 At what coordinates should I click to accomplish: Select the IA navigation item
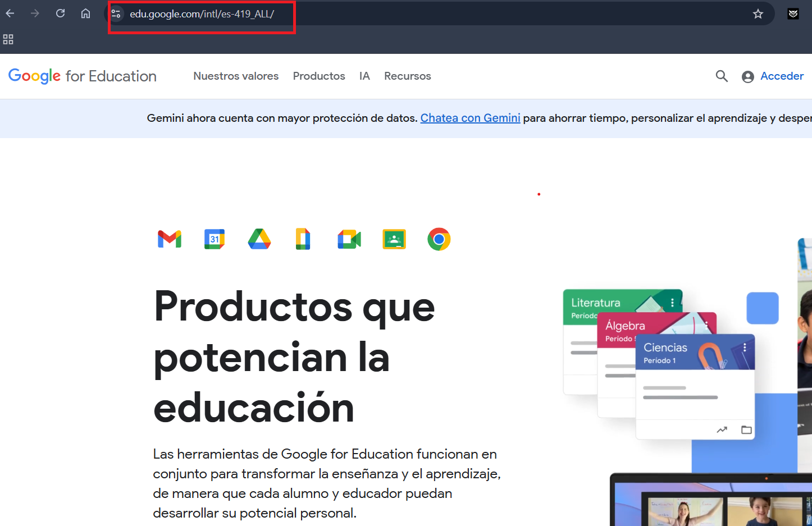pos(364,76)
